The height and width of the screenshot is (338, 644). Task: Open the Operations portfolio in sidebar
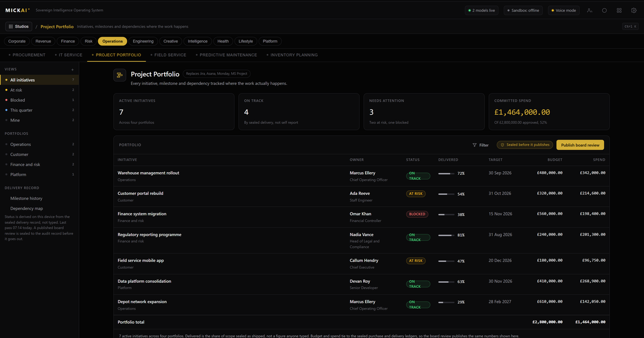39,144
